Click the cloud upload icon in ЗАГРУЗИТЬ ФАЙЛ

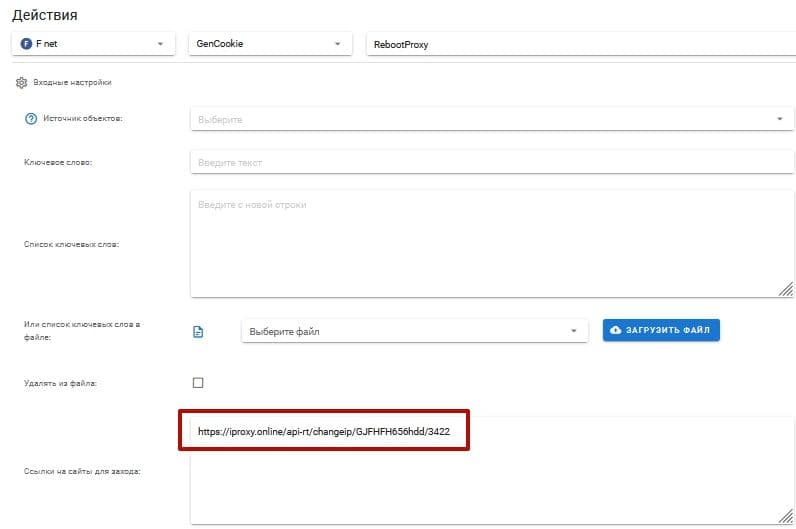click(615, 330)
